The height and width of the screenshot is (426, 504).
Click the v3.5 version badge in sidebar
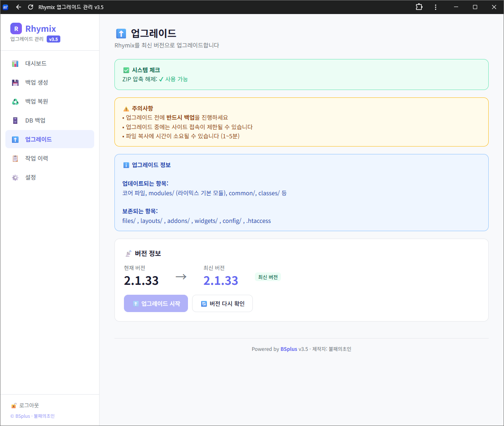click(x=53, y=39)
